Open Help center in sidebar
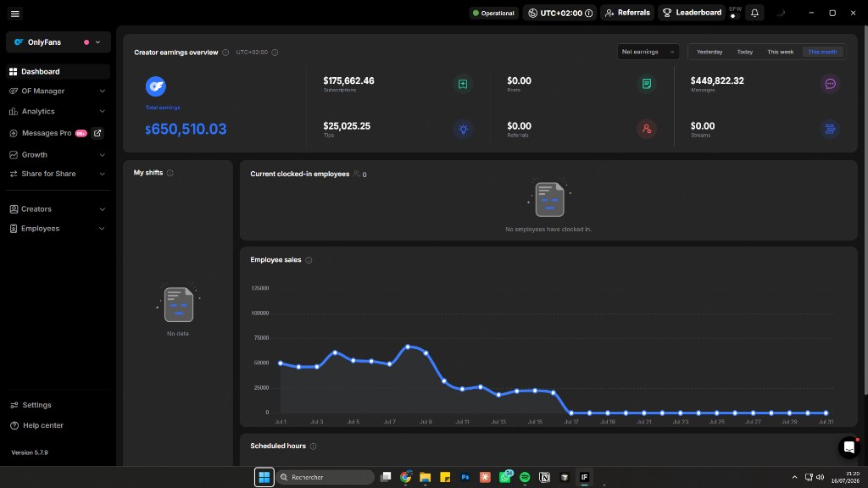This screenshot has width=868, height=488. tap(37, 425)
